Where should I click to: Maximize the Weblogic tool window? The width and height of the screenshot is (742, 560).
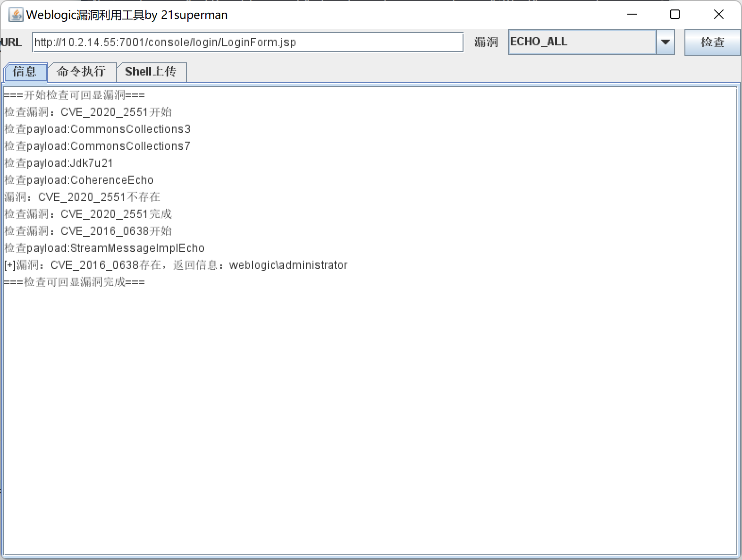click(x=675, y=15)
